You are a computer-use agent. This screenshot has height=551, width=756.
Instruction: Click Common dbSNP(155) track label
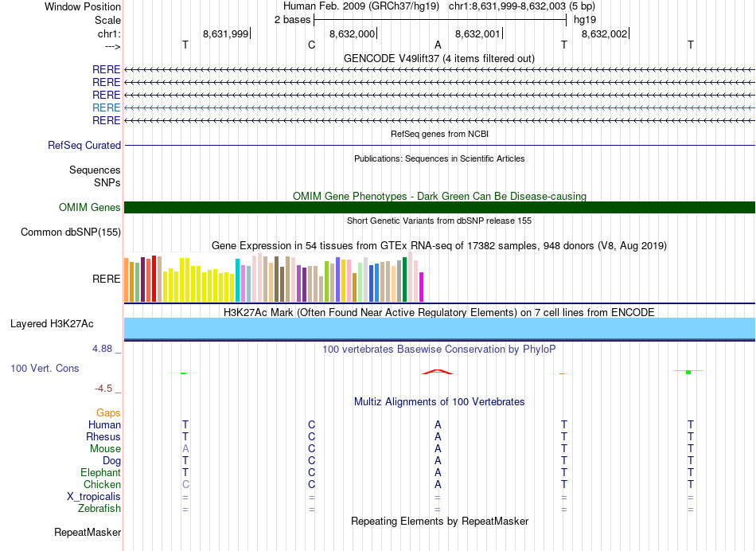(70, 232)
